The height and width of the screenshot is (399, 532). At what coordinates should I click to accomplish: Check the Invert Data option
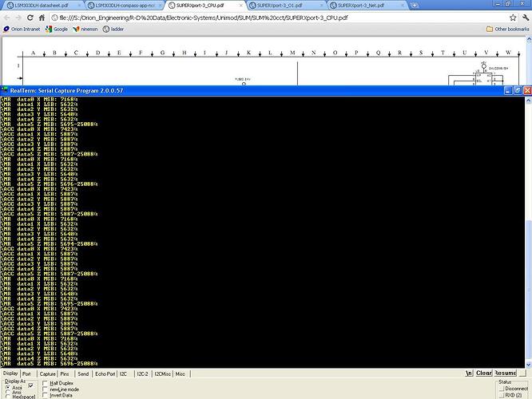pyautogui.click(x=46, y=396)
